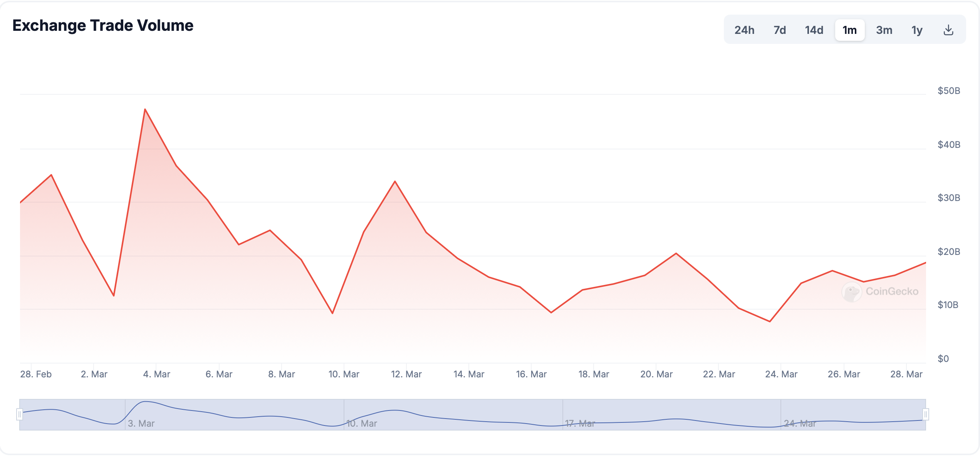The image size is (980, 459).
Task: Click 24. Mar label in navigator
Action: [x=800, y=423]
